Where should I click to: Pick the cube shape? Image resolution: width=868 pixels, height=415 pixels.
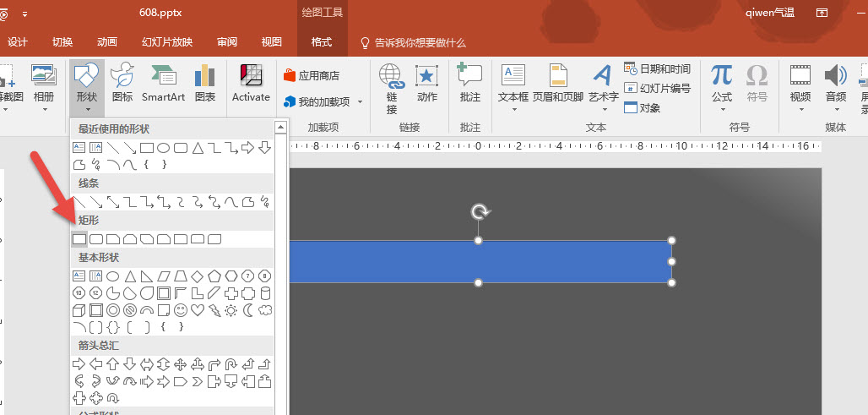tap(79, 310)
